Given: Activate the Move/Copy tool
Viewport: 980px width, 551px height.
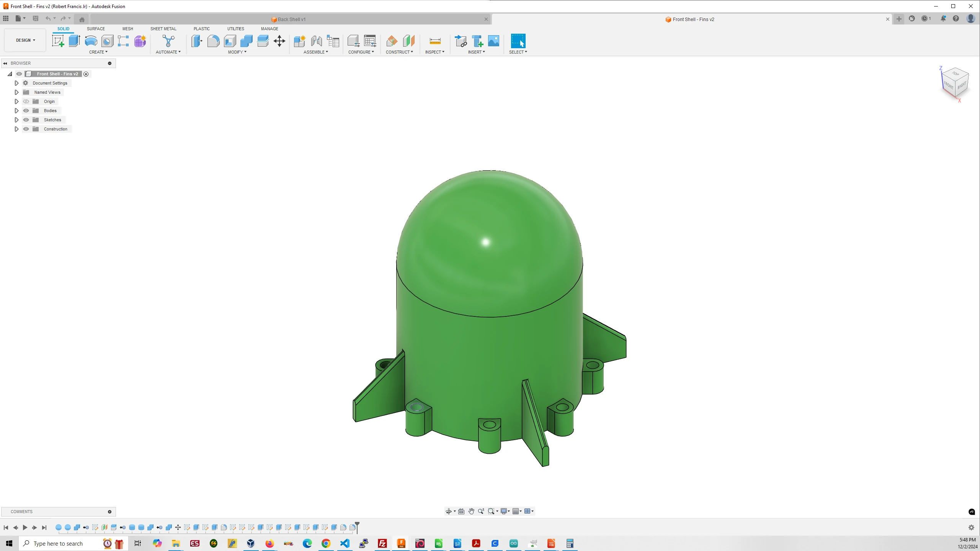Looking at the screenshot, I should tap(279, 41).
